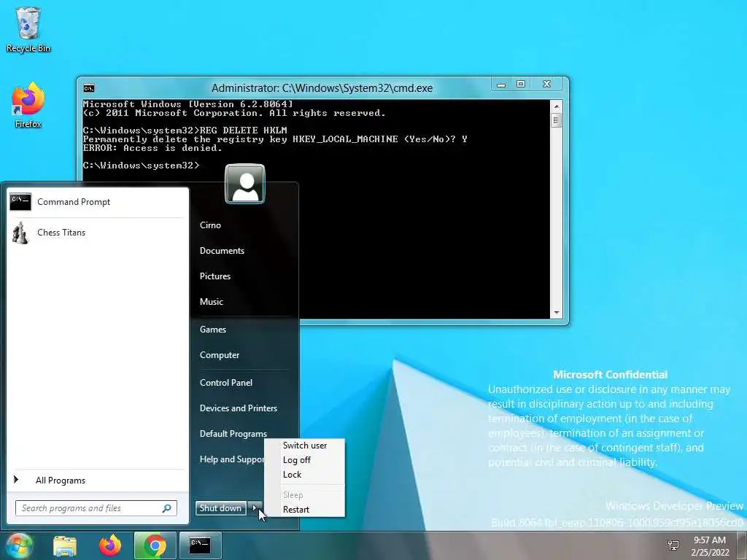Open the Recycle Bin desktop icon

pos(28,29)
